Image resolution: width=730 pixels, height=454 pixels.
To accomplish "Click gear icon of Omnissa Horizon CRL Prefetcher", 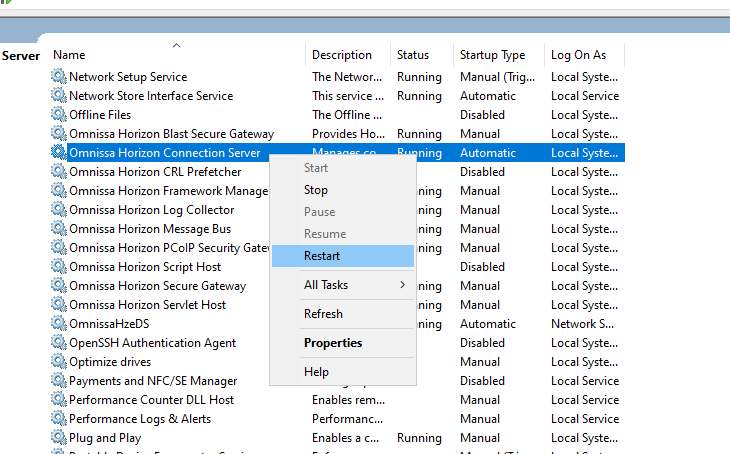I will pos(59,171).
